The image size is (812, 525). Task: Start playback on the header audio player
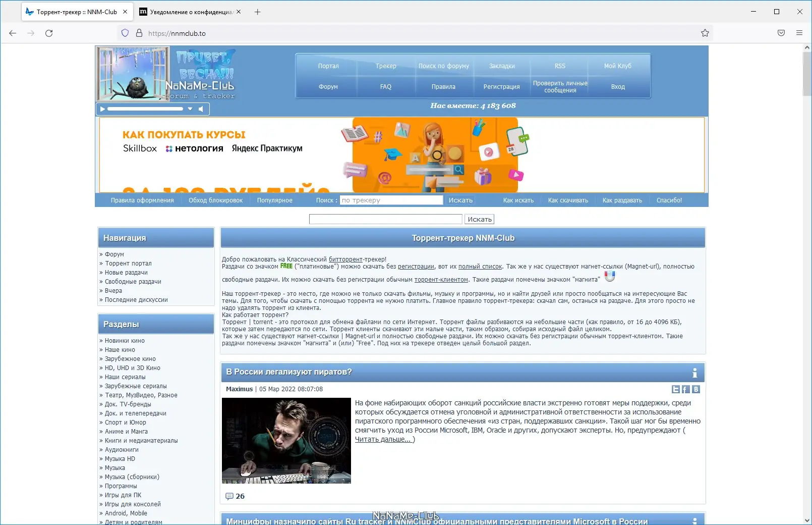pyautogui.click(x=102, y=109)
